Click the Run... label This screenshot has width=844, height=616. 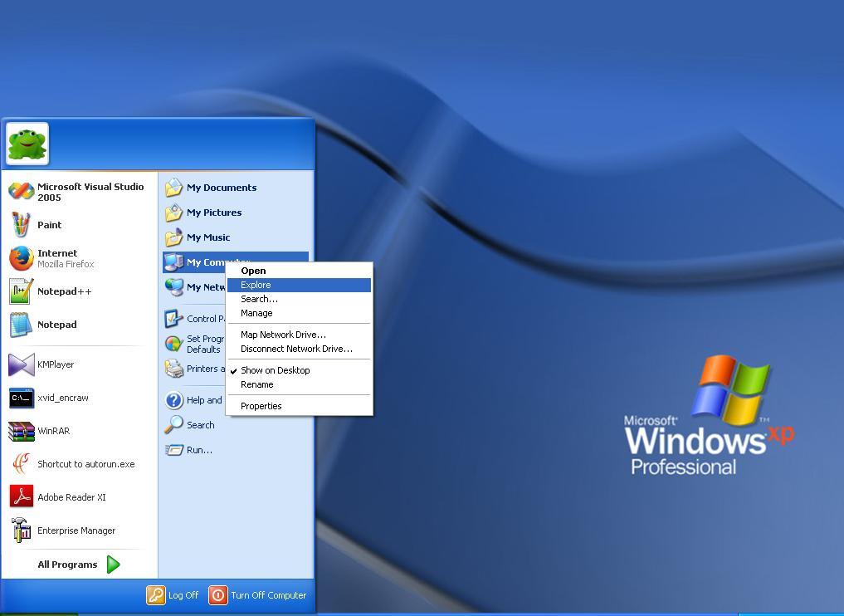[x=199, y=450]
